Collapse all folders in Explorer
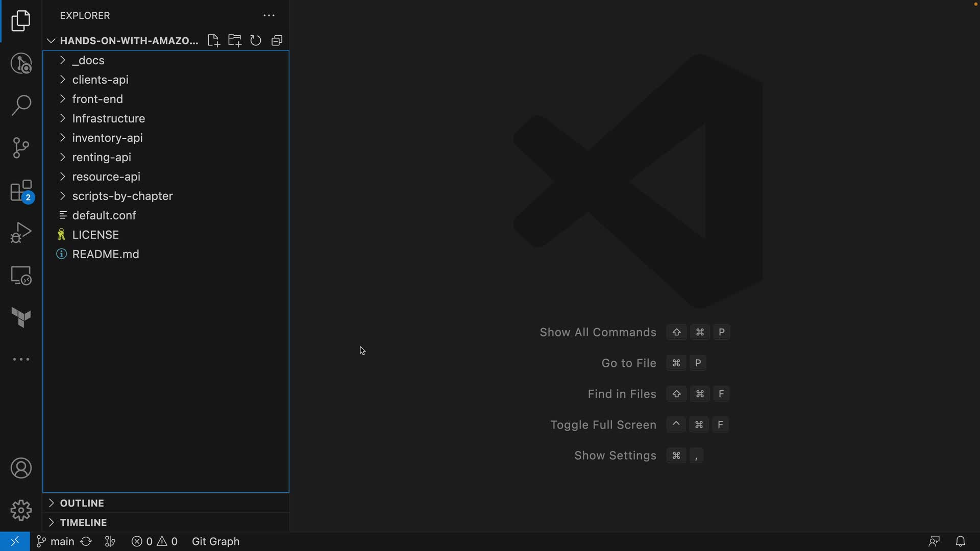 277,41
